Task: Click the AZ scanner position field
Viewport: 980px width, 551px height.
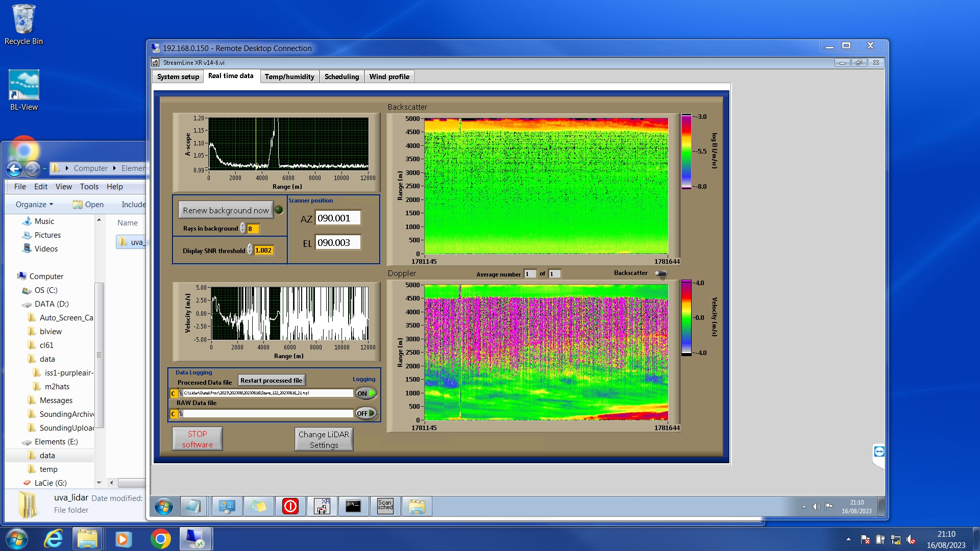Action: click(337, 218)
